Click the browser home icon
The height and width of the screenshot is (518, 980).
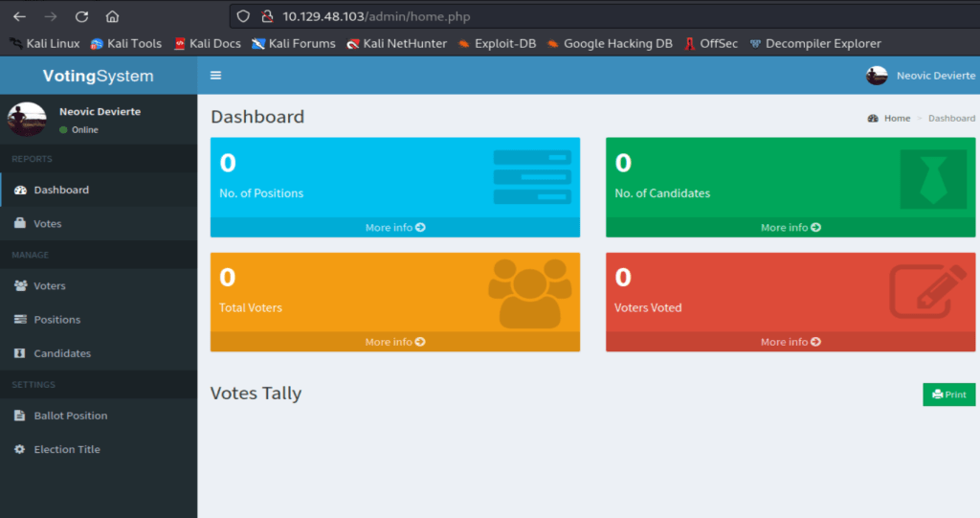[x=112, y=16]
